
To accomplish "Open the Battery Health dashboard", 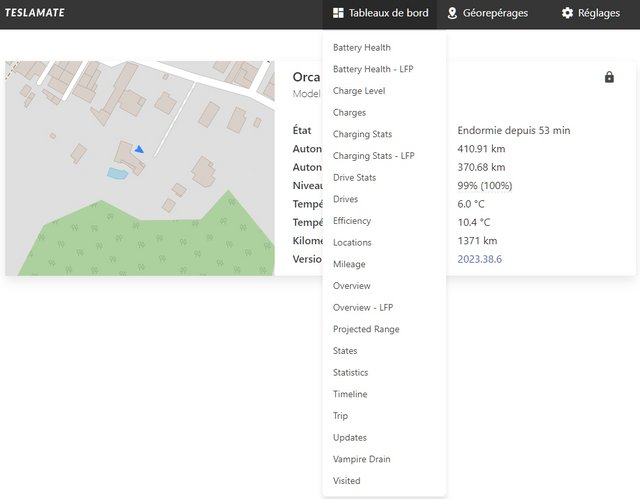I will click(362, 47).
